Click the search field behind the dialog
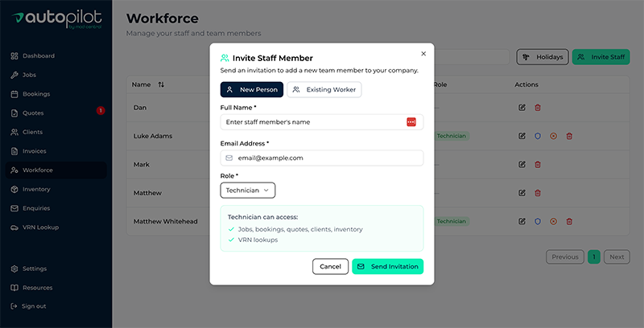This screenshot has width=644, height=328. pos(472,57)
